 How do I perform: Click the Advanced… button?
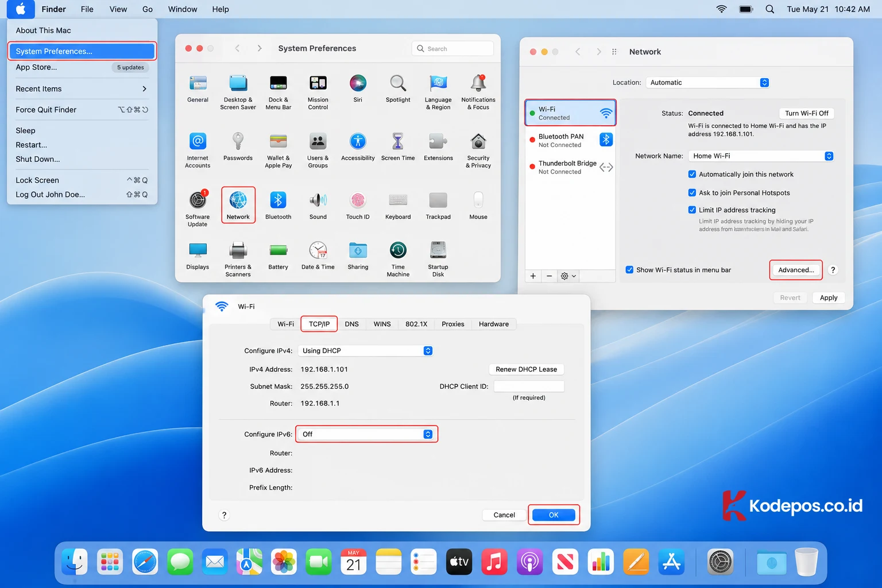pyautogui.click(x=796, y=270)
